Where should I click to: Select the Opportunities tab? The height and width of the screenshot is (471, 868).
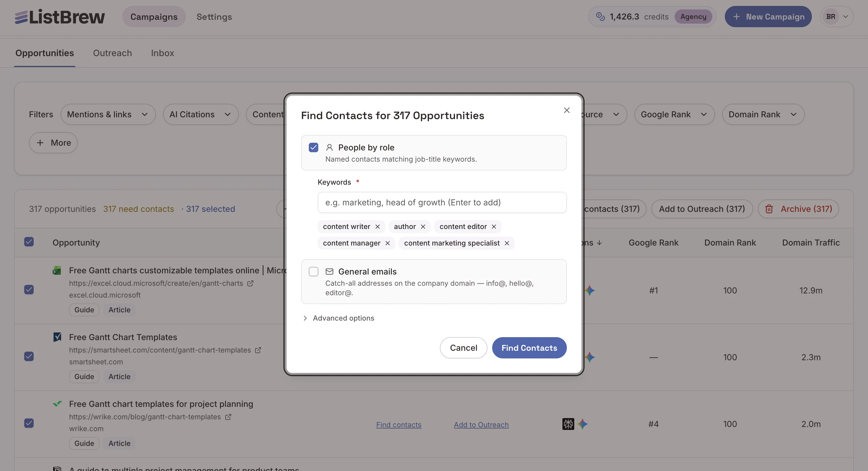point(45,53)
